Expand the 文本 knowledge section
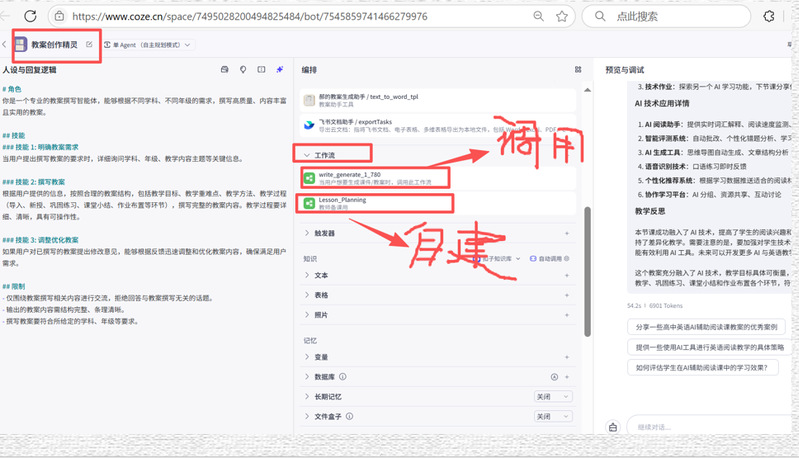The height and width of the screenshot is (458, 799). pyautogui.click(x=307, y=275)
